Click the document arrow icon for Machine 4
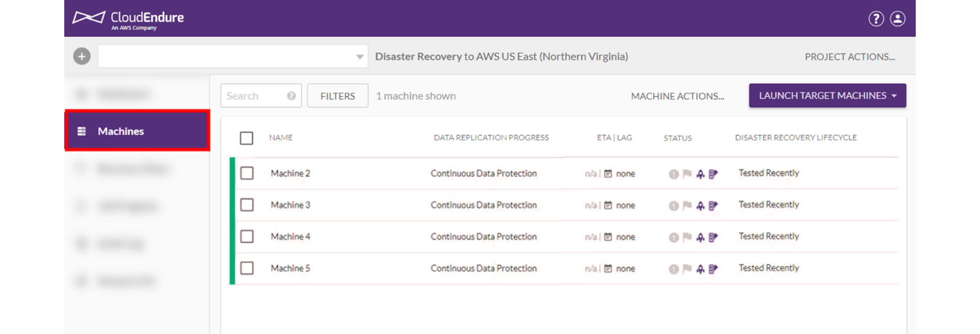 (713, 237)
